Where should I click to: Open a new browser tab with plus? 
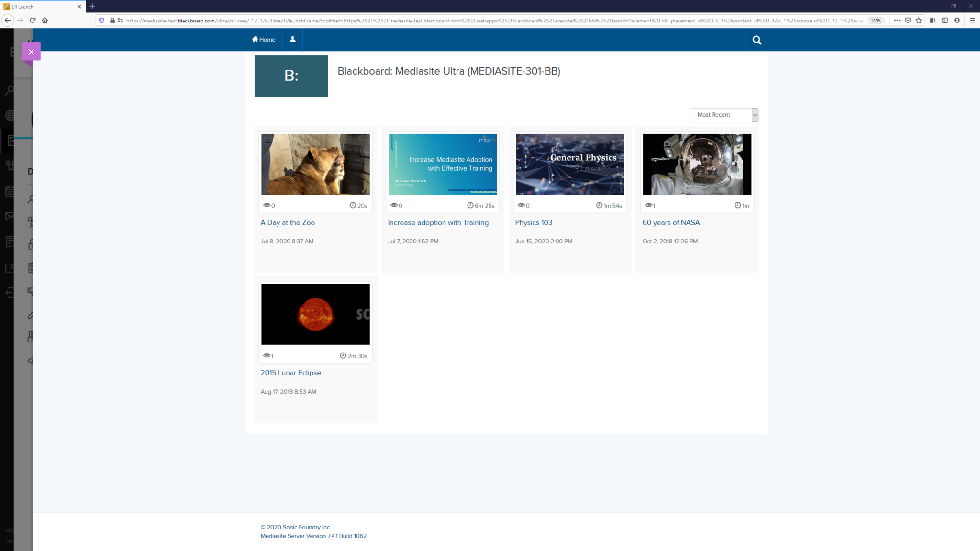point(92,6)
